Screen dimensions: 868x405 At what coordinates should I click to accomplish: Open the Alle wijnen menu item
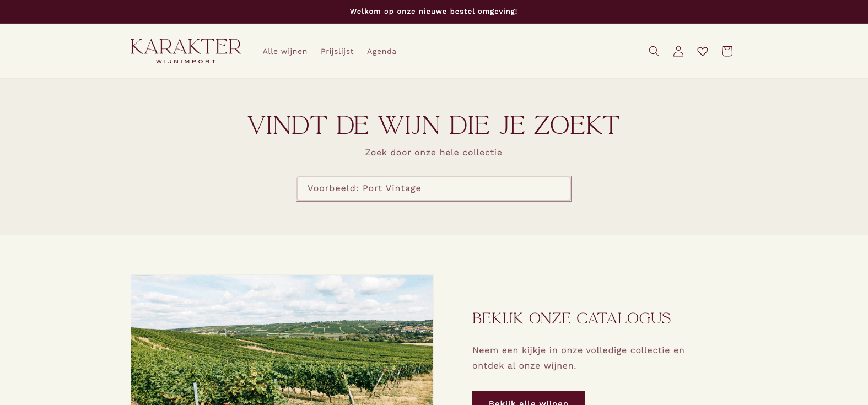285,51
